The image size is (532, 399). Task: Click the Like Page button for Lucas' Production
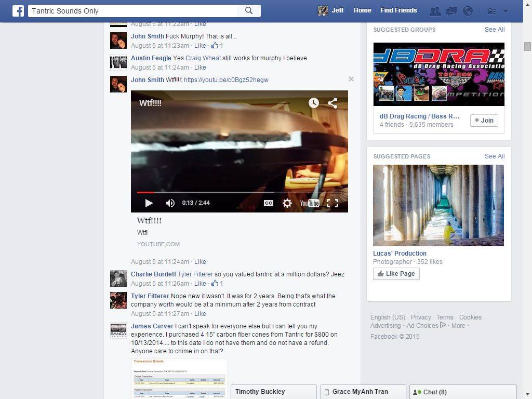pyautogui.click(x=396, y=274)
